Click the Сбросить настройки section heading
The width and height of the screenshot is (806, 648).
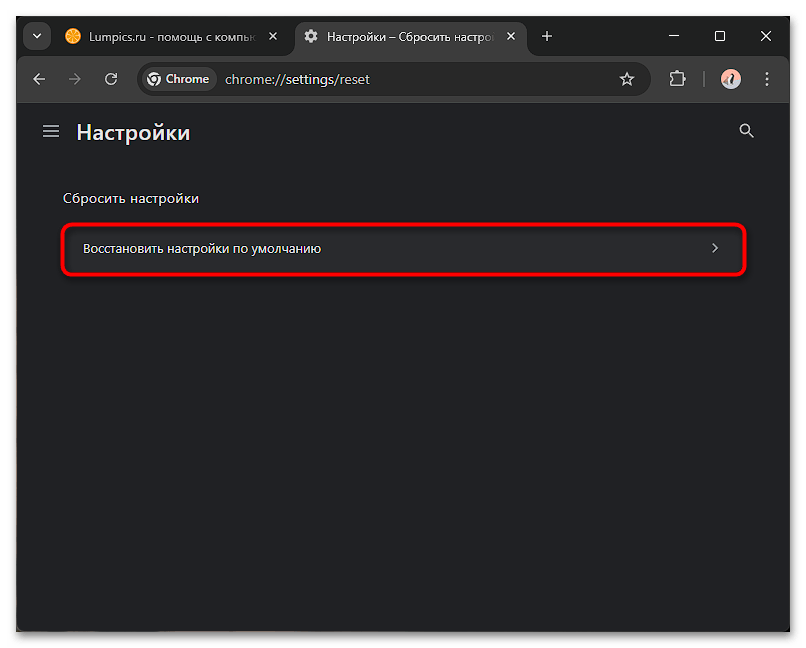tap(131, 199)
